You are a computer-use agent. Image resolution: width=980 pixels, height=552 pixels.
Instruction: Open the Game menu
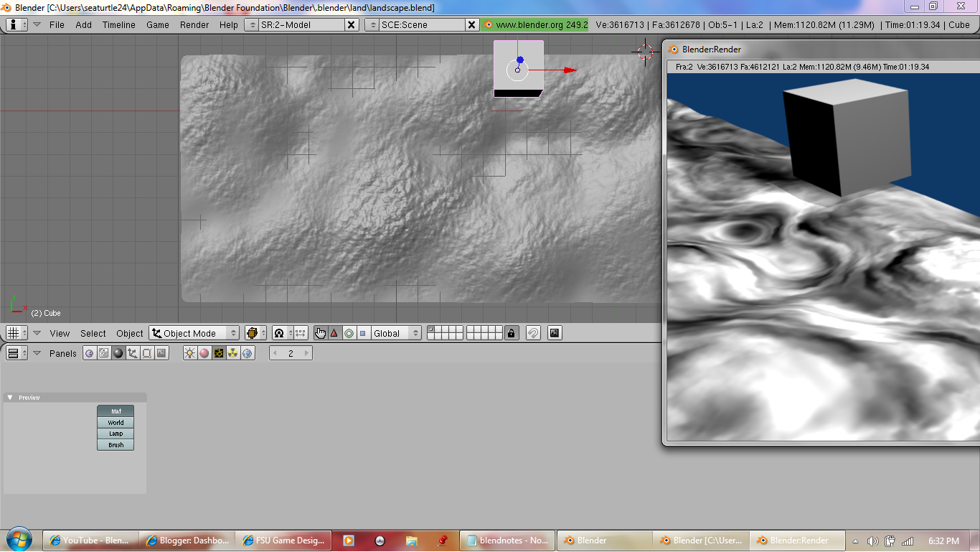(158, 24)
